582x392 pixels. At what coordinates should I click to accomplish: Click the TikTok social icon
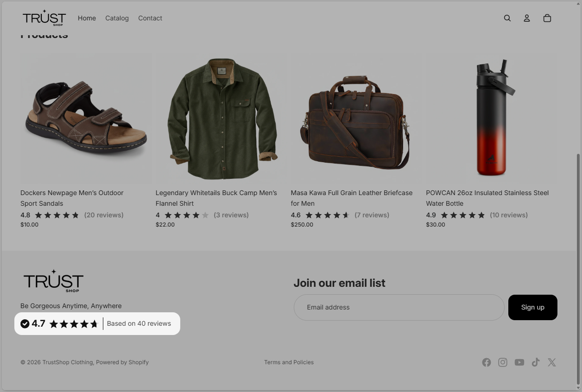[x=536, y=362]
